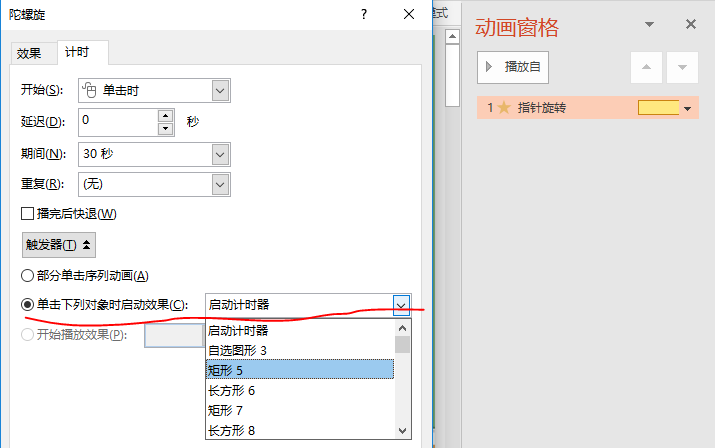This screenshot has width=715, height=448.
Task: Choose 矩形 7 from the list
Action: pyautogui.click(x=300, y=410)
